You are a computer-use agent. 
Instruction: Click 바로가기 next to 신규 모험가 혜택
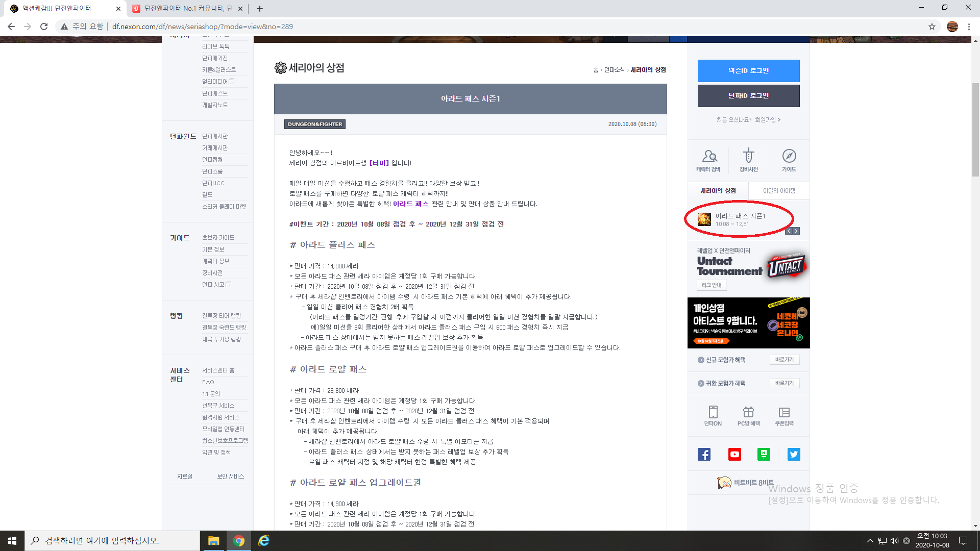point(785,360)
